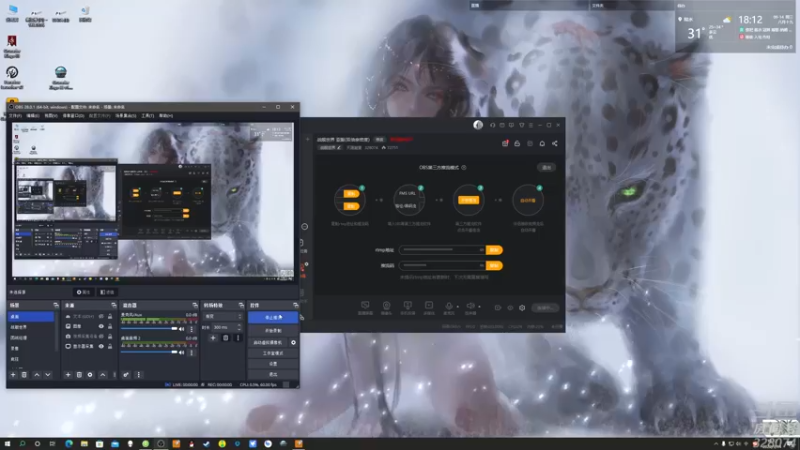Delete the selected source via trash icon

click(x=79, y=374)
